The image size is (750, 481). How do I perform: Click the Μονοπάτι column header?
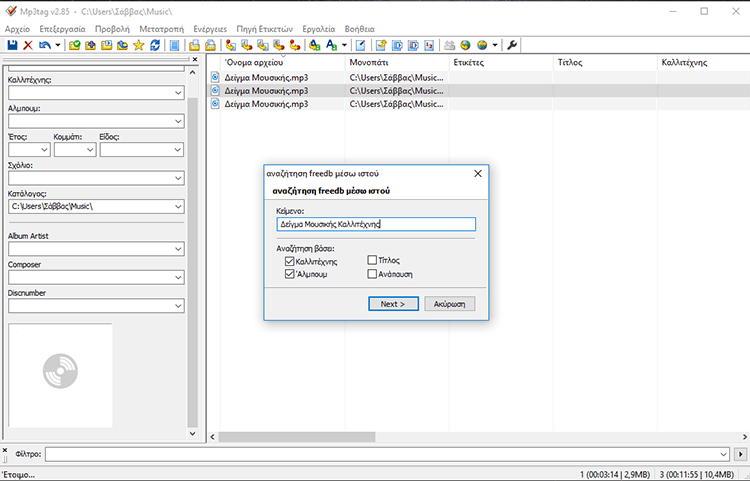[397, 63]
